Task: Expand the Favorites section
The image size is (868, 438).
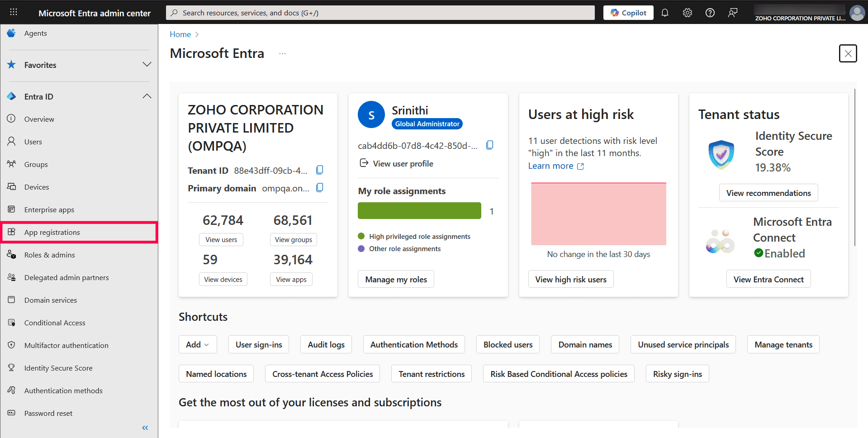Action: click(x=147, y=64)
